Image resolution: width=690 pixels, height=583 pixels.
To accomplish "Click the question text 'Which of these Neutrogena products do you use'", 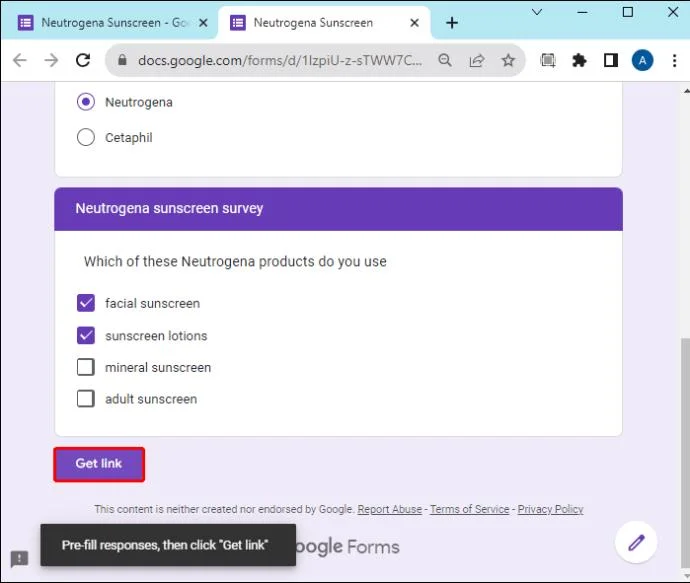I will pos(235,261).
